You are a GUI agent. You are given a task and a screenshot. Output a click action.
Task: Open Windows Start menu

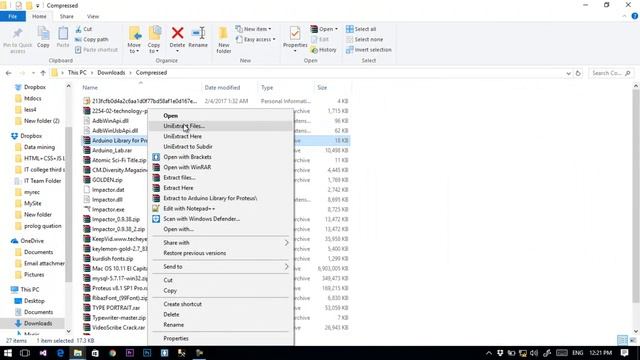8,353
